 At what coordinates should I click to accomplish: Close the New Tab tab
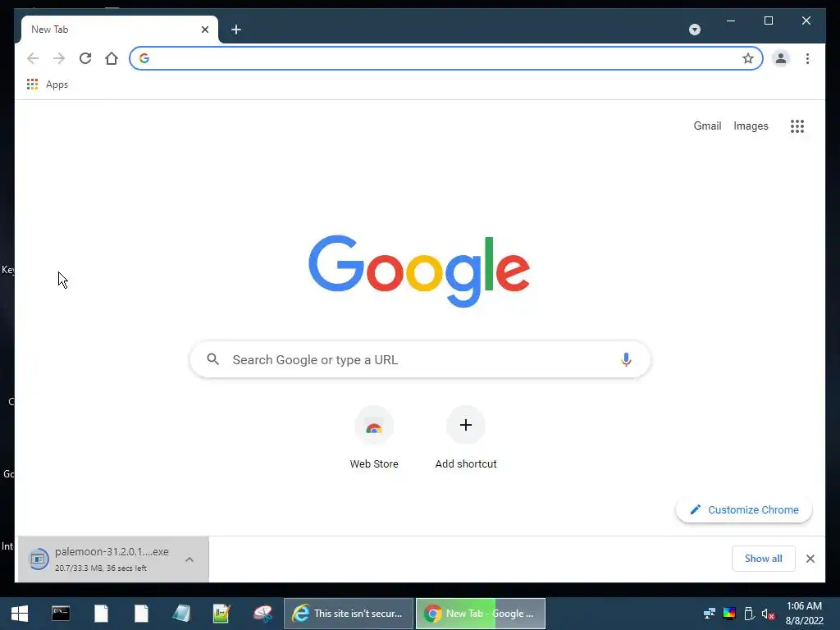tap(204, 30)
